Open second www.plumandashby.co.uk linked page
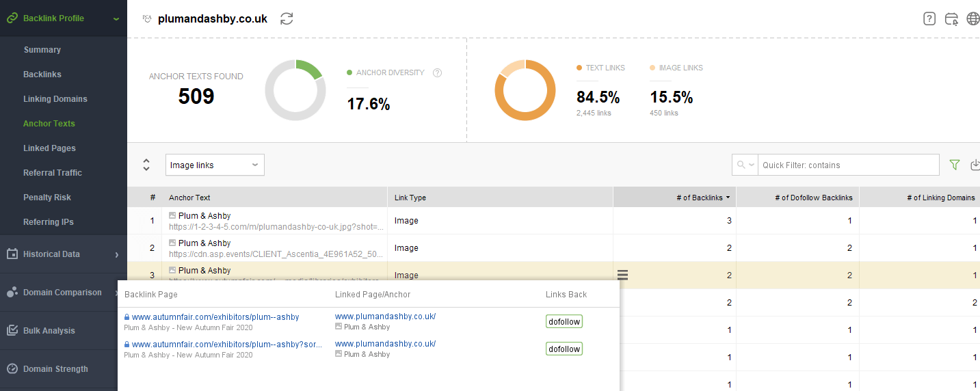Image resolution: width=980 pixels, height=391 pixels. [x=385, y=344]
